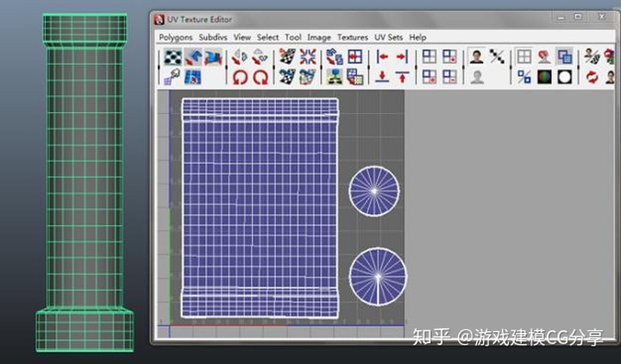Rotate selected UVs counterclockwise

(x=240, y=77)
